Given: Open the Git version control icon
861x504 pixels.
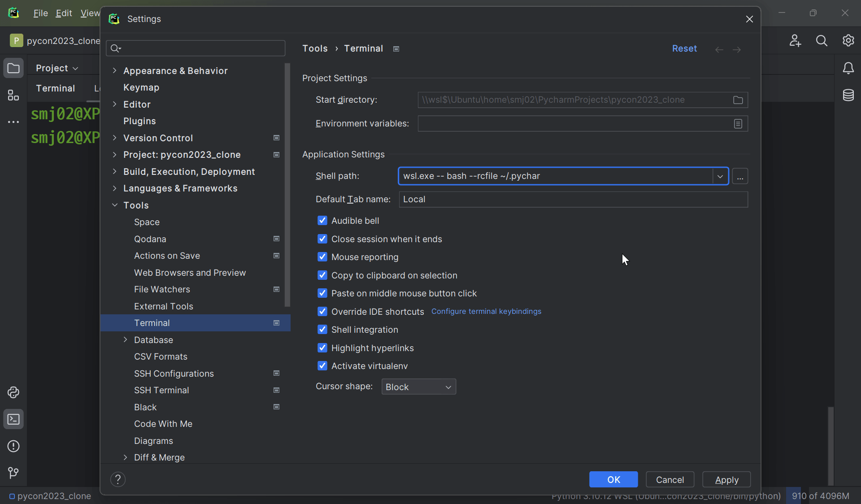Looking at the screenshot, I should pos(13,473).
